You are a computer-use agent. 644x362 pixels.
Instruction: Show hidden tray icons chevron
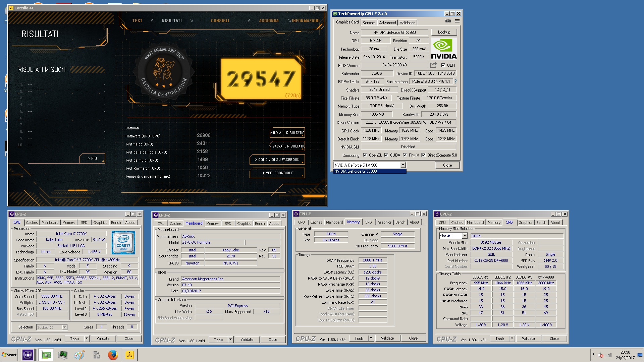[593, 355]
